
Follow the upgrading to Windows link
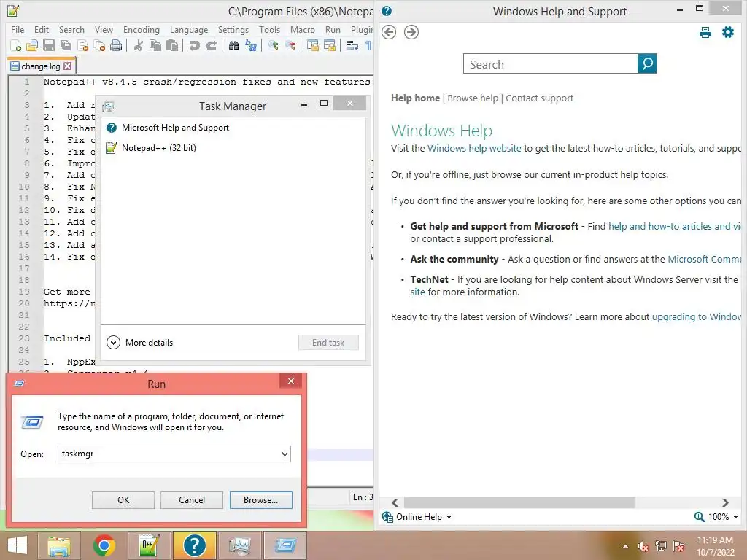[697, 317]
